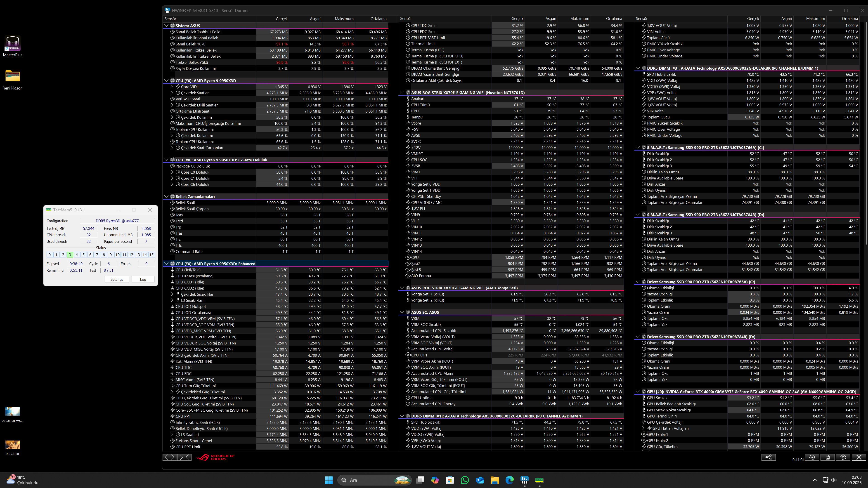The width and height of the screenshot is (868, 488).
Task: Collapse the Sistem: ASUS sensor group
Action: click(166, 26)
